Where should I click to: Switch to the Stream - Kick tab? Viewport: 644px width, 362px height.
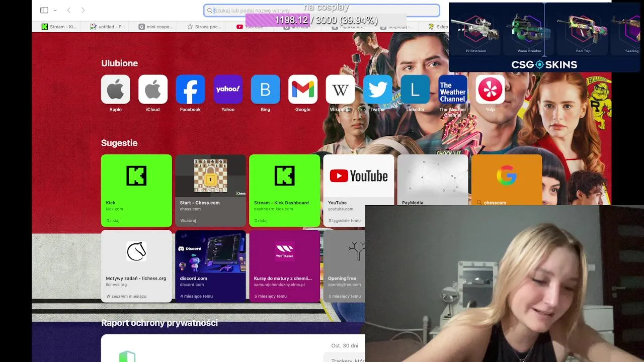(x=59, y=27)
